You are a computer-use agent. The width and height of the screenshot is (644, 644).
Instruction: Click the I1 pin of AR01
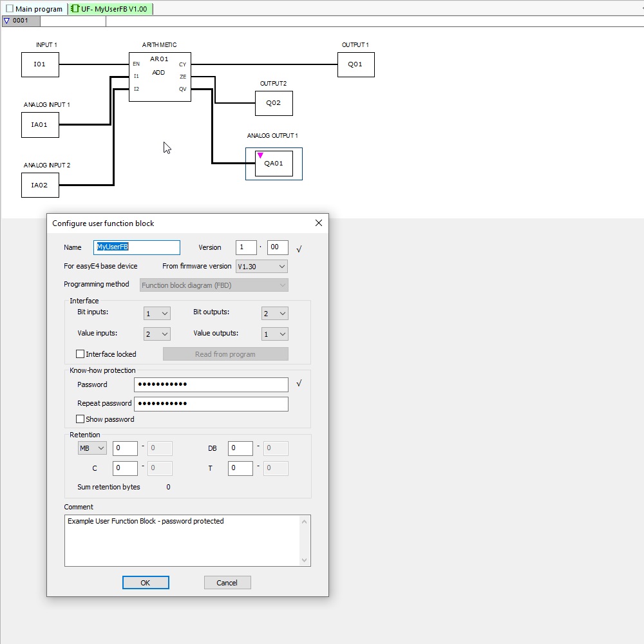137,77
